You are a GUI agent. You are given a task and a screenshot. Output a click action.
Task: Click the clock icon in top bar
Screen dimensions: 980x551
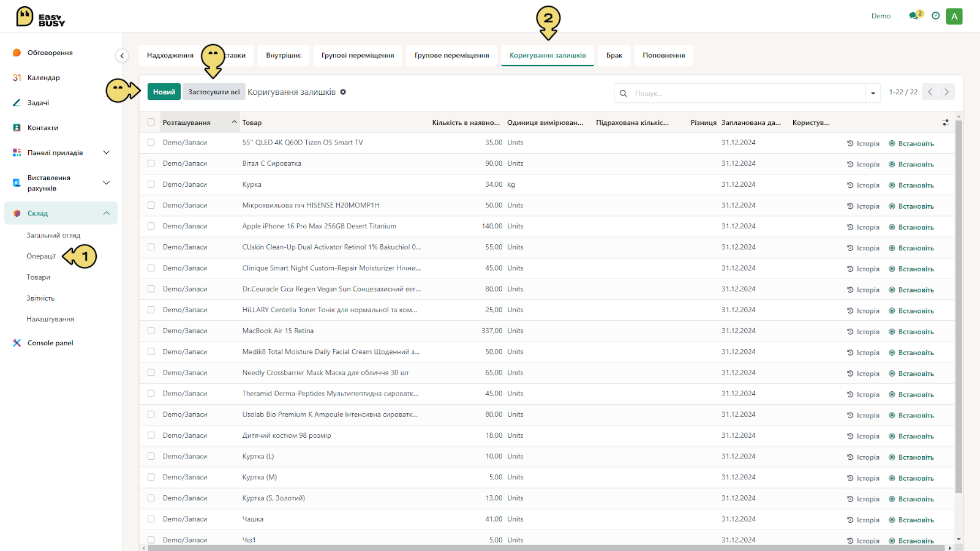pyautogui.click(x=935, y=16)
